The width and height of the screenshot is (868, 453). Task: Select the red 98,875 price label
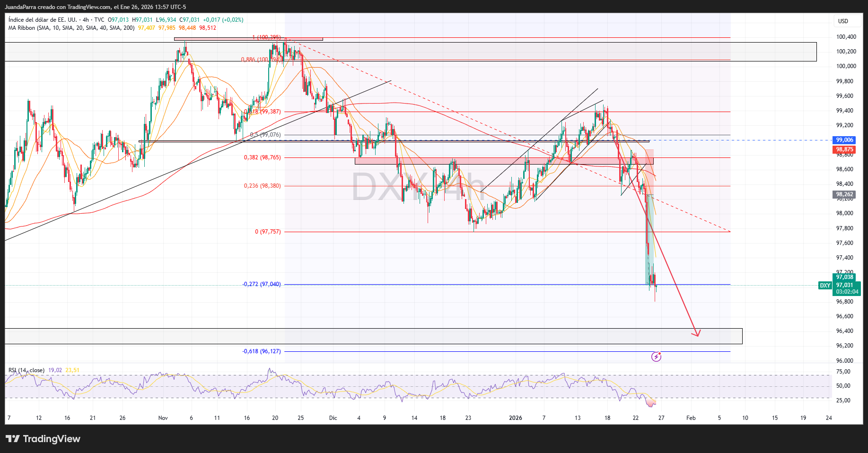pyautogui.click(x=844, y=149)
